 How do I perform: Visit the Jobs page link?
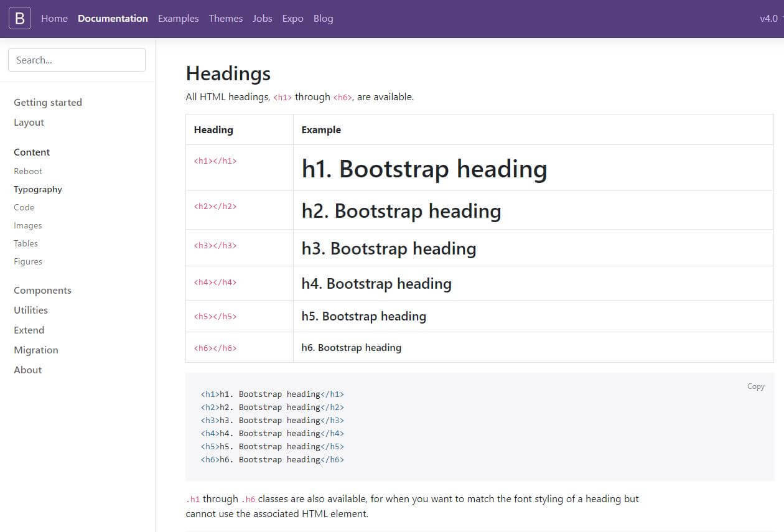click(263, 19)
